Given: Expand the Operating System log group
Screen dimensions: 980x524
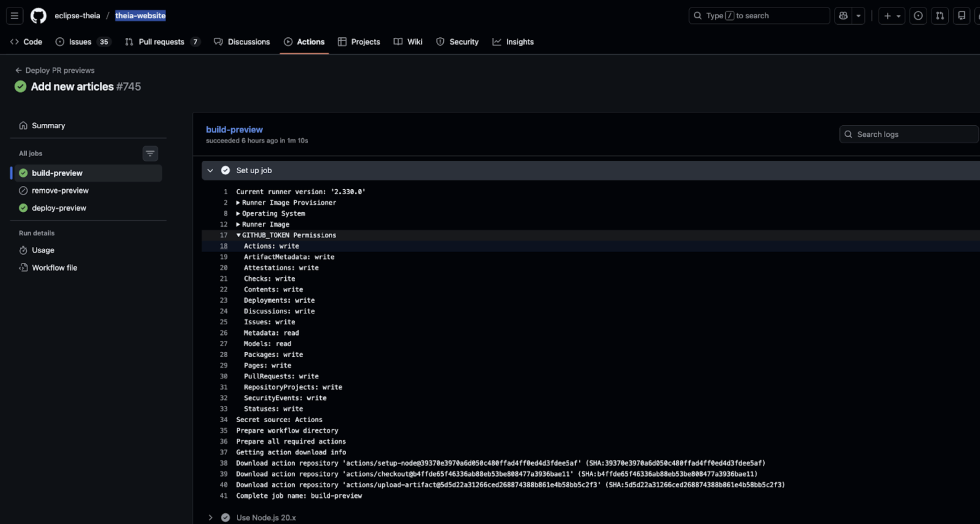Looking at the screenshot, I should [238, 214].
